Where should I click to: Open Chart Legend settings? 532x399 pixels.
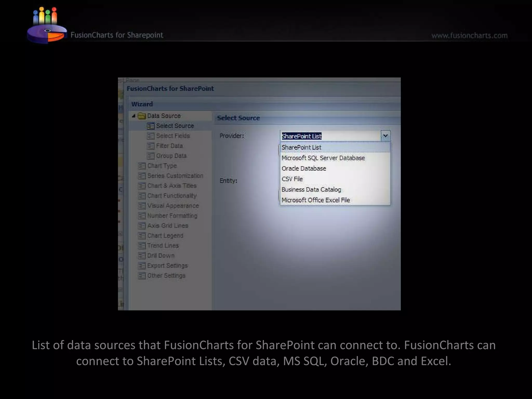[x=165, y=236]
